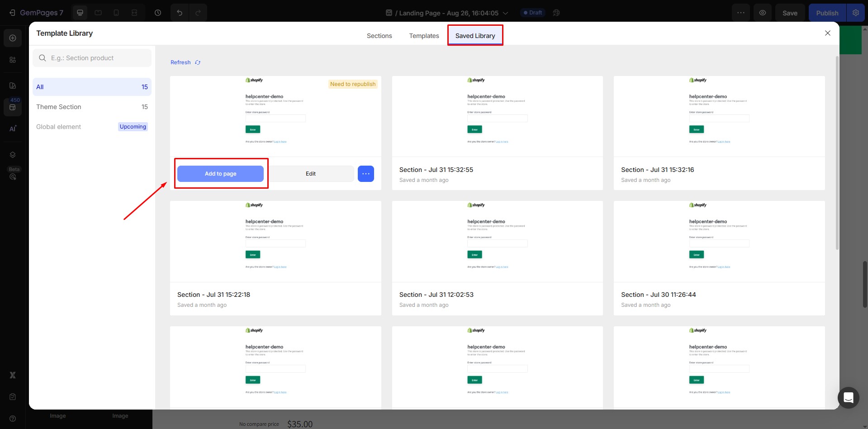
Task: Expand the Landing Page title dropdown
Action: tap(505, 13)
